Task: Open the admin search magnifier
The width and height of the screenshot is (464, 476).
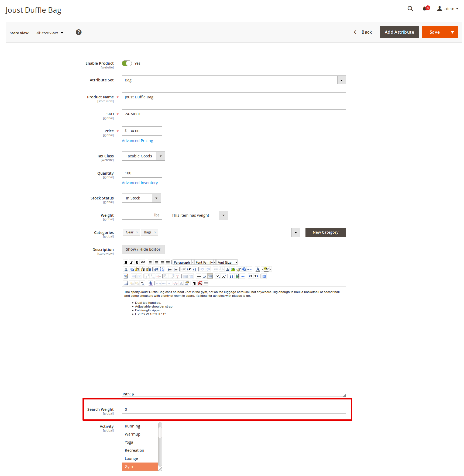Action: tap(410, 9)
